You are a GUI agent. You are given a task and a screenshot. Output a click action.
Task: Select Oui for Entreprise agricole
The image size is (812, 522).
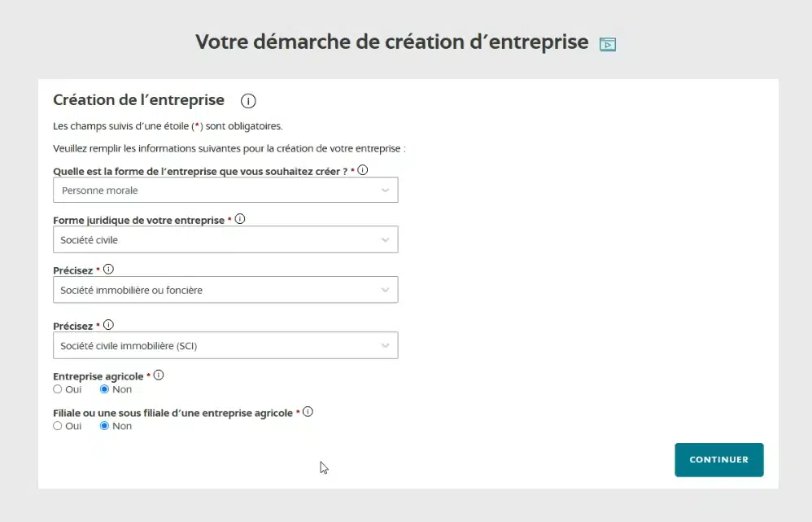point(57,389)
